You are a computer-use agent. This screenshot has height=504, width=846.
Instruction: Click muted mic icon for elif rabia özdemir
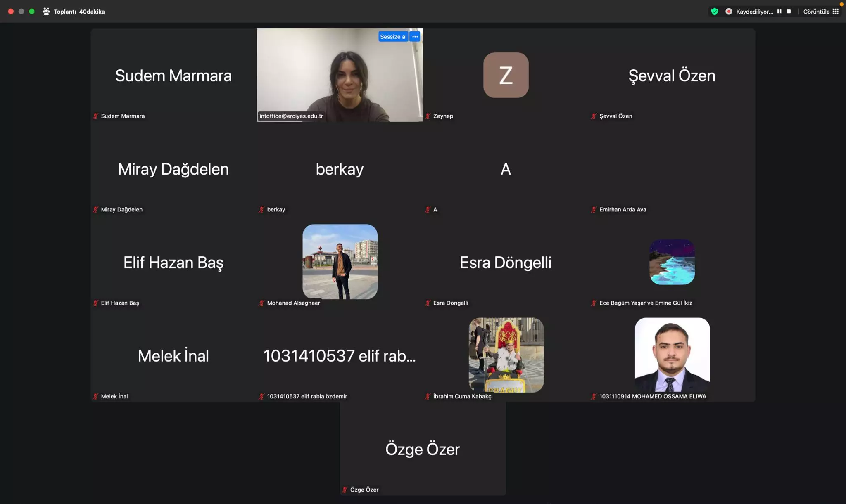(x=261, y=396)
